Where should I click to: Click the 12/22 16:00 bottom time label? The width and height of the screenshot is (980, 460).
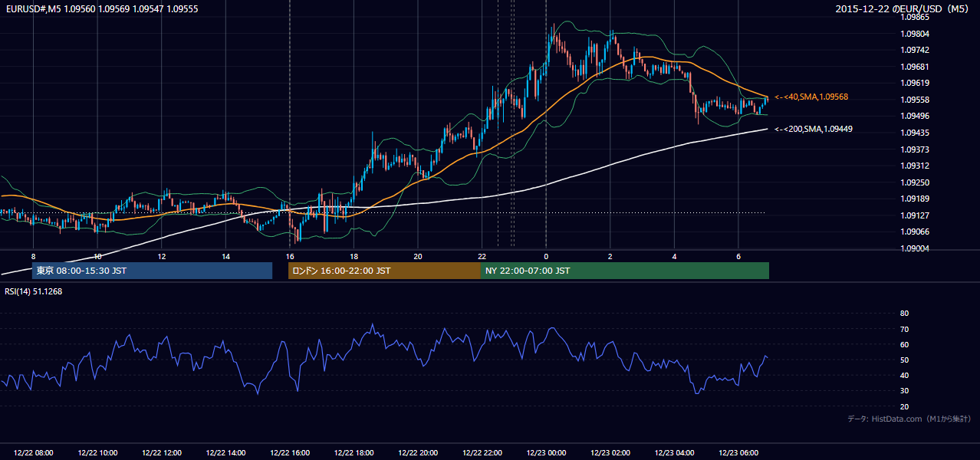tap(290, 452)
